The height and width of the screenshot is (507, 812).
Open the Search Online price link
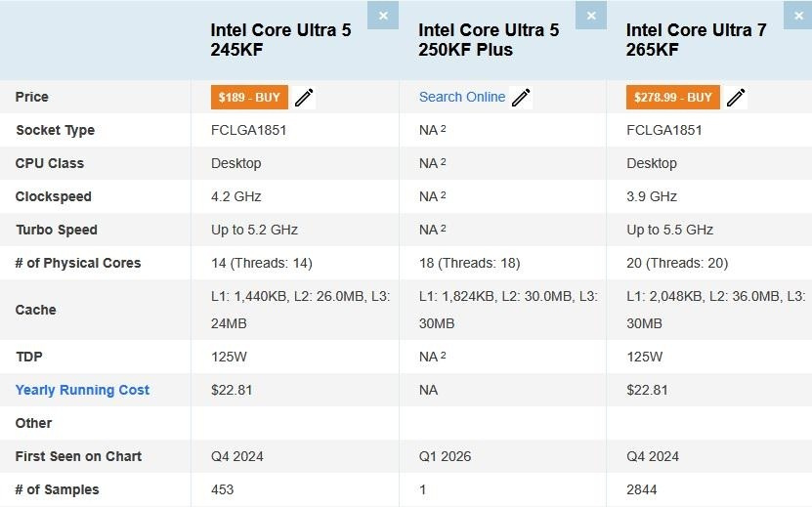point(462,97)
